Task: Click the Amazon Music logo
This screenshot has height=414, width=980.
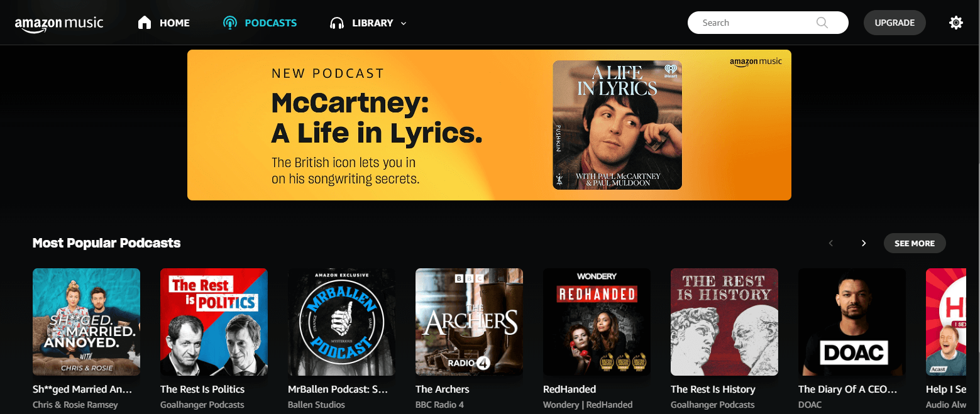Action: tap(59, 24)
